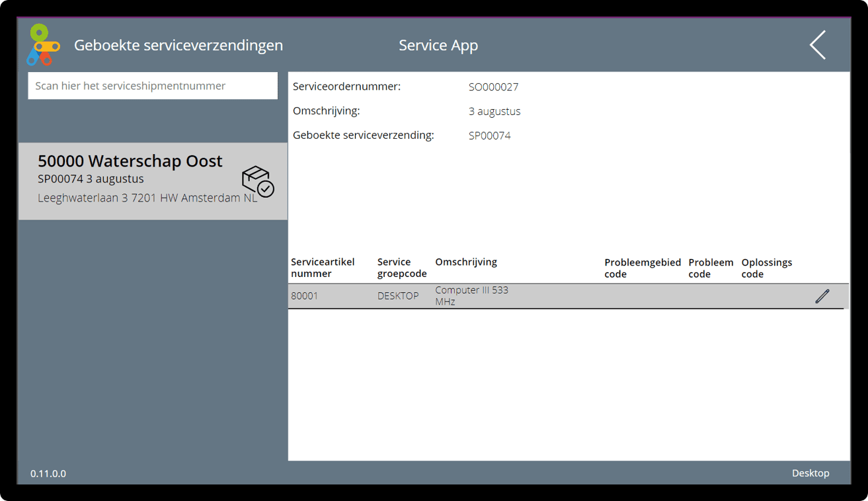Image resolution: width=868 pixels, height=501 pixels.
Task: Click cell 80001 in table
Action: click(305, 296)
